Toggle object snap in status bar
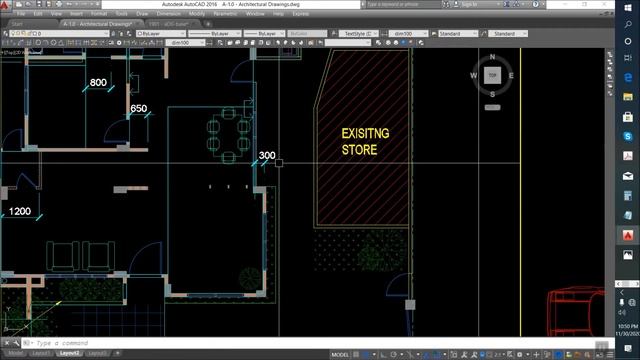This screenshot has height=360, width=640. (x=437, y=355)
